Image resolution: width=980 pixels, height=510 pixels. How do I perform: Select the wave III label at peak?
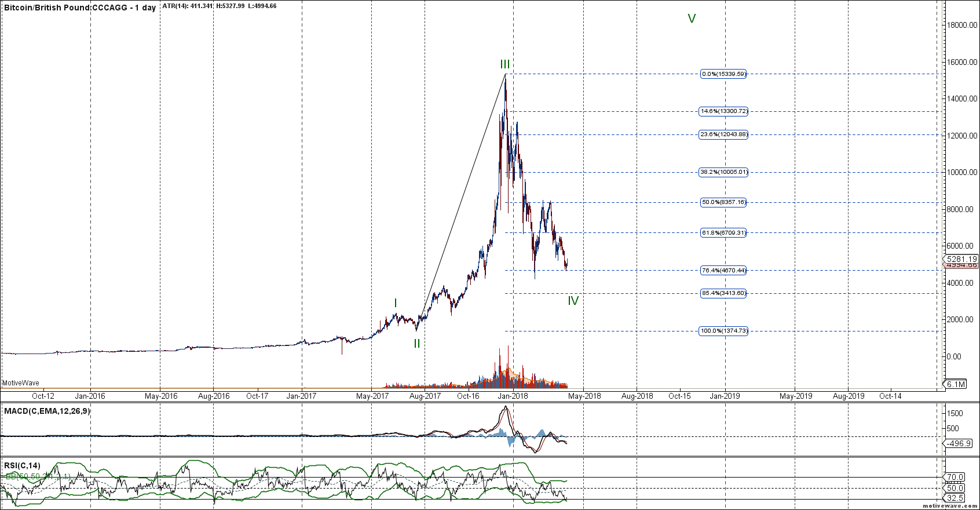(505, 64)
